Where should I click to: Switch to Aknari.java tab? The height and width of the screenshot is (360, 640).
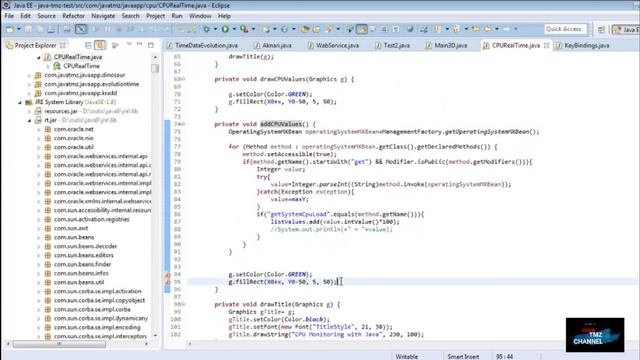pyautogui.click(x=273, y=45)
